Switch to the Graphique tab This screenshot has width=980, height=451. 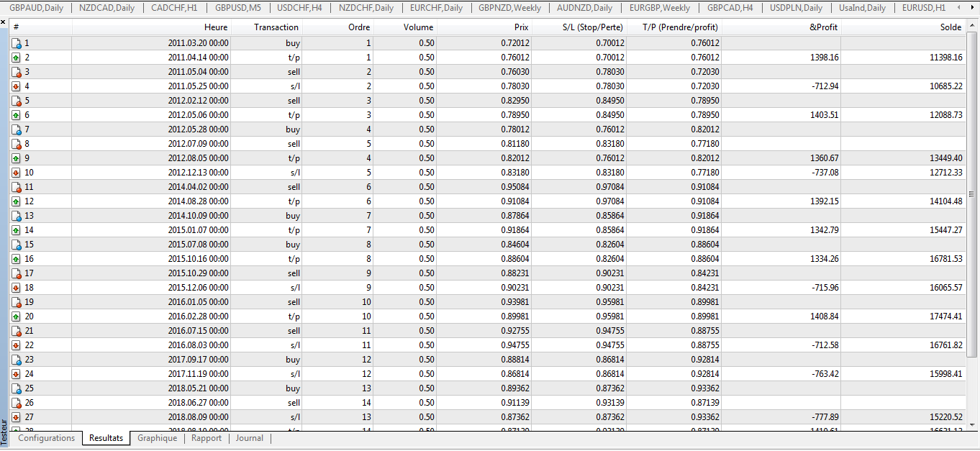pyautogui.click(x=157, y=438)
